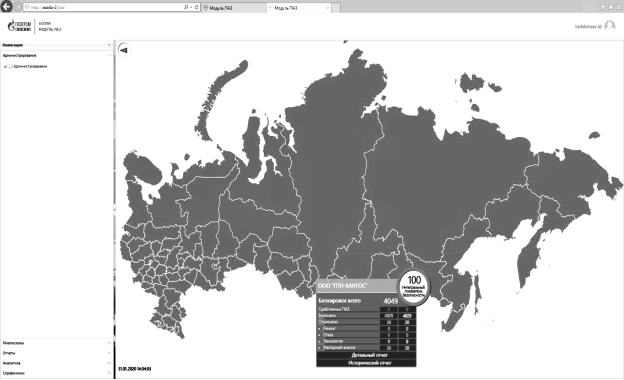
Task: Open a new browser tab
Action: pyautogui.click(x=336, y=8)
